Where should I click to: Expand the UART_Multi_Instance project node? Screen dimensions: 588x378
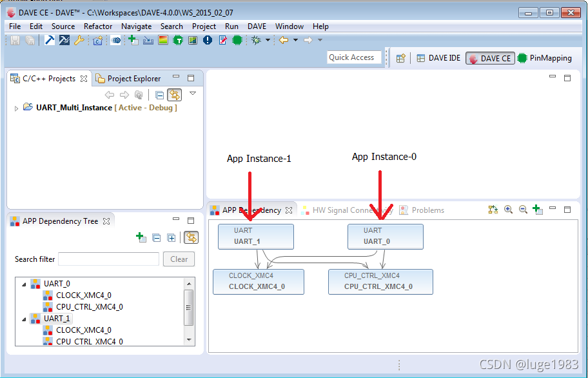point(16,108)
